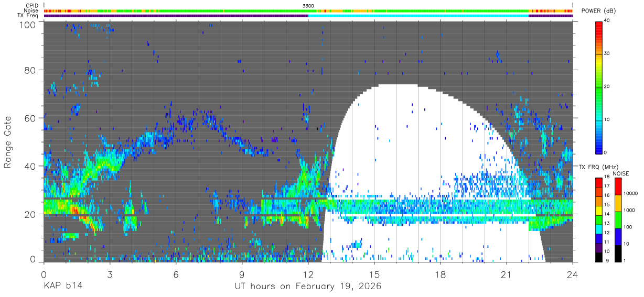This screenshot has width=644, height=297.
Task: Click the noise color scale bar
Action: click(x=617, y=219)
